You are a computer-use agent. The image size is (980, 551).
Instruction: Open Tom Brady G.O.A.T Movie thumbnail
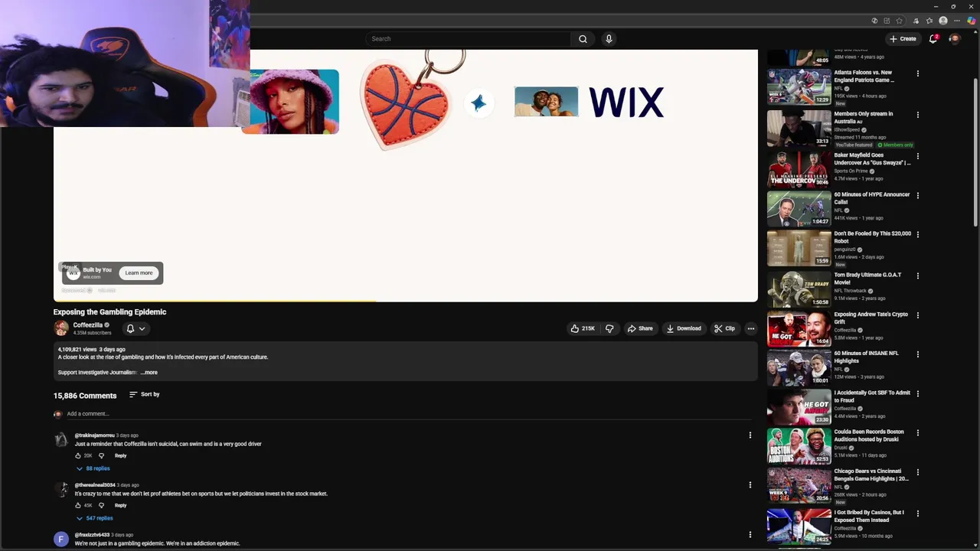[799, 289]
